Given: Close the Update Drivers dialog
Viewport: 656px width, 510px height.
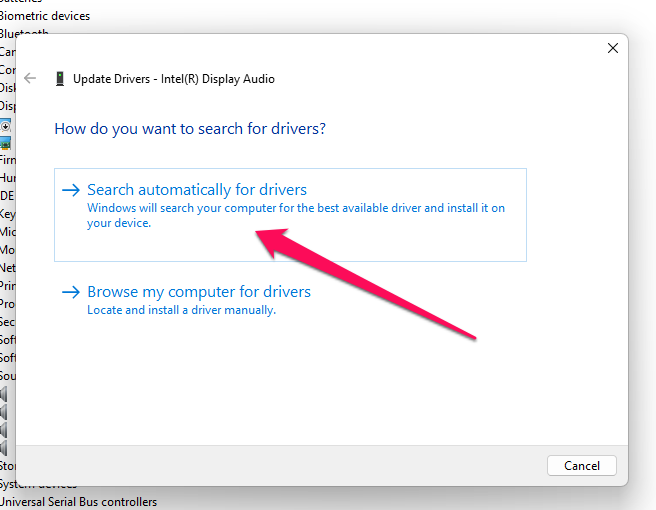Looking at the screenshot, I should click(612, 48).
